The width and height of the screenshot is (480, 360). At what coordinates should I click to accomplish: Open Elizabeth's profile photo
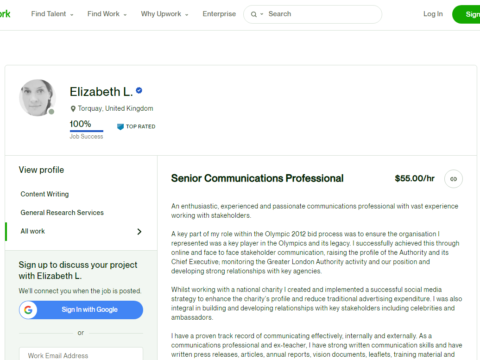coord(37,98)
